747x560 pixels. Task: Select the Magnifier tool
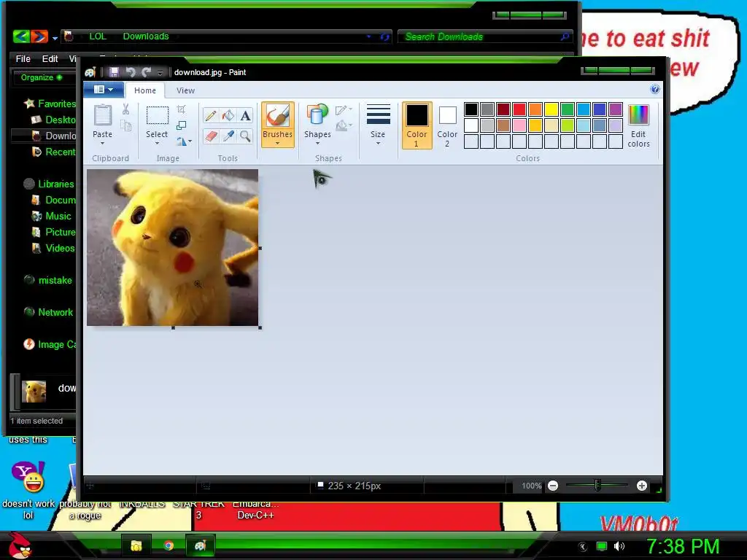pyautogui.click(x=245, y=136)
